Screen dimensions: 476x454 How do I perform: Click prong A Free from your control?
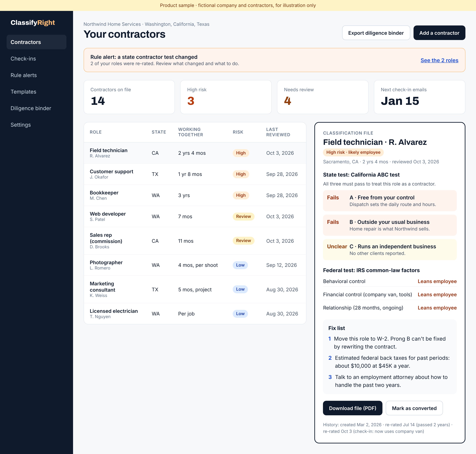(x=390, y=201)
